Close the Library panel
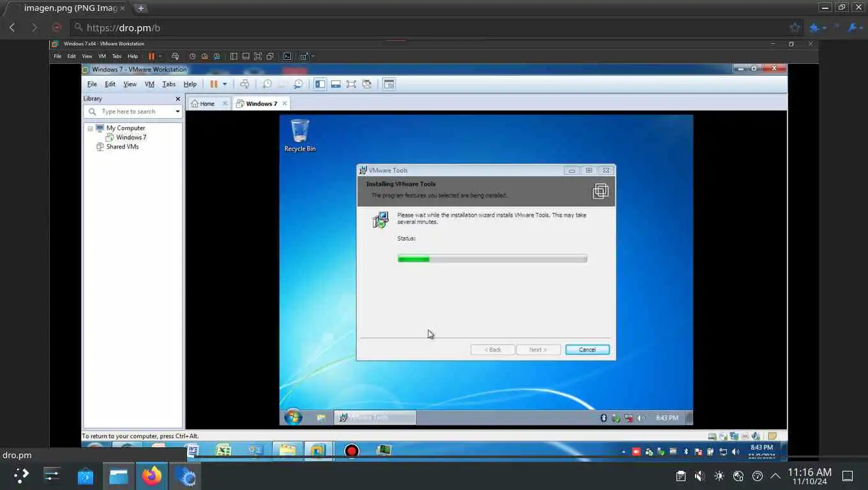This screenshot has height=490, width=868. point(178,99)
